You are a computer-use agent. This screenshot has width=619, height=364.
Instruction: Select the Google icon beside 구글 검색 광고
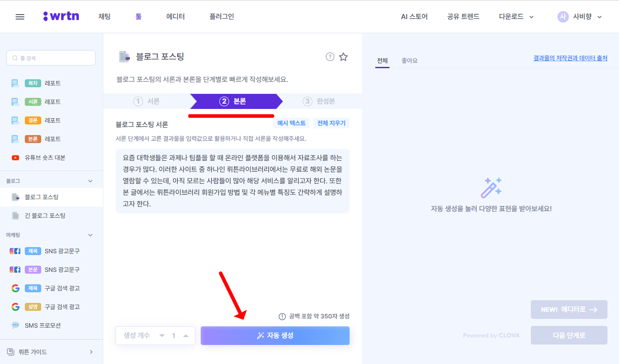(15, 288)
